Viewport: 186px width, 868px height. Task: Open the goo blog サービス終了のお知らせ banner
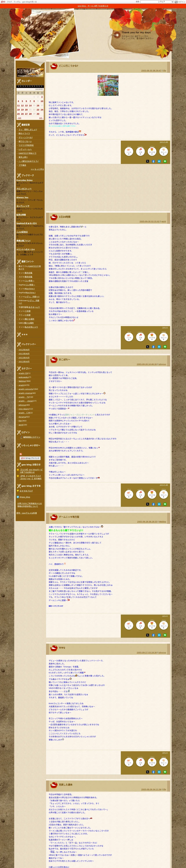pos(93,6)
